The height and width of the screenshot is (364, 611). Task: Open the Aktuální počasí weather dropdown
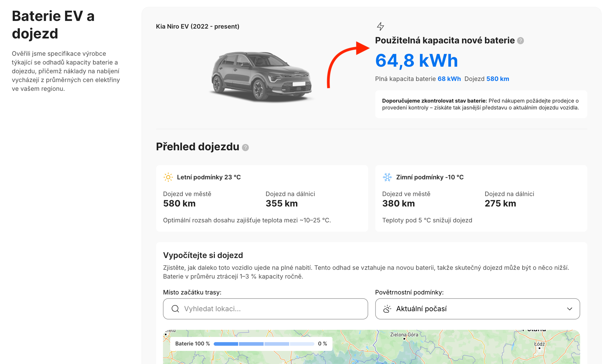click(477, 309)
